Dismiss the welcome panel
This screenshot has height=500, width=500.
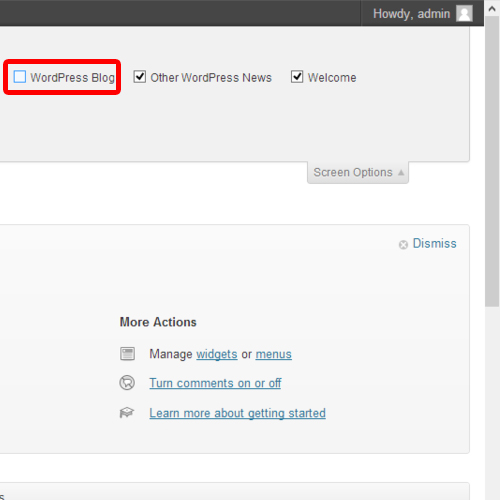tap(434, 243)
